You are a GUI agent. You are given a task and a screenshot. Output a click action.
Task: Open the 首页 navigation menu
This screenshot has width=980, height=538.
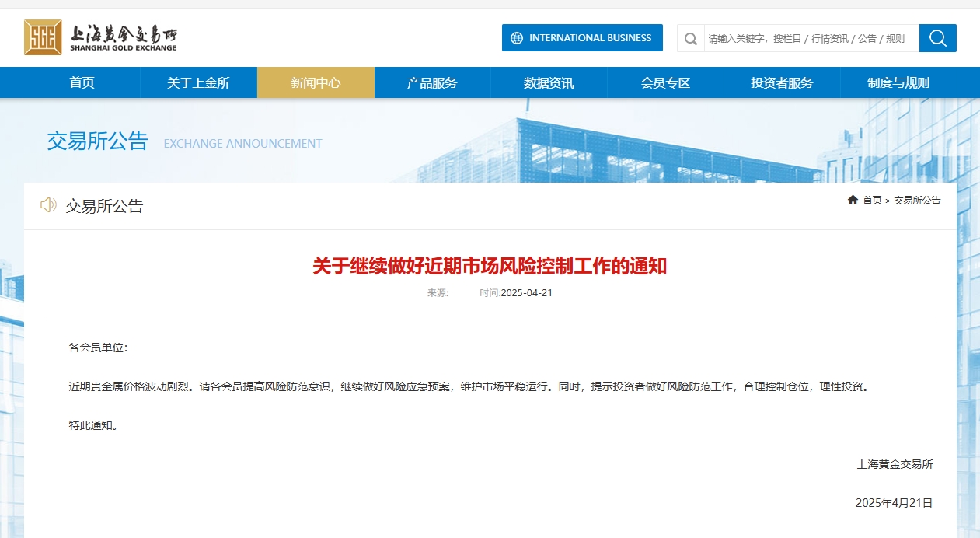click(82, 82)
